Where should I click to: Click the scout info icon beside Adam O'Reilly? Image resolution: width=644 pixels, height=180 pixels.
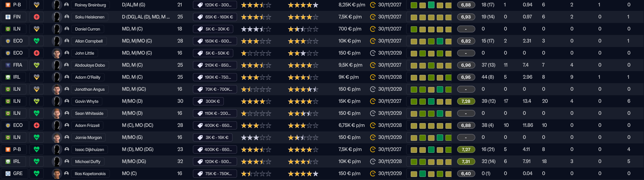[67, 77]
